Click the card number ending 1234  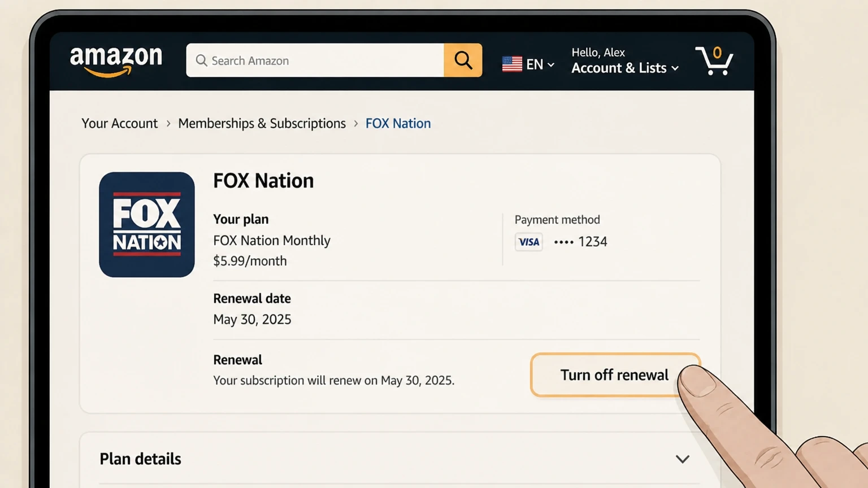pyautogui.click(x=580, y=242)
